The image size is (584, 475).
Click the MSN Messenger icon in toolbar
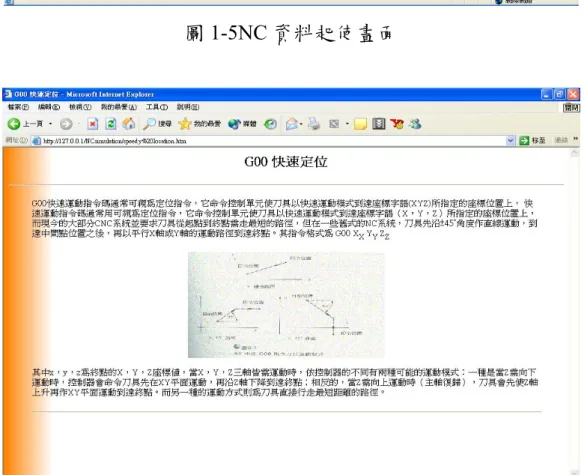click(x=415, y=124)
